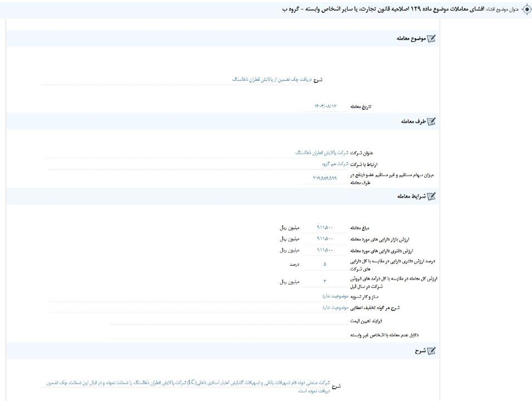The width and height of the screenshot is (532, 401).
Task: Click the شرح هر گونه تخفیف اعطایی value
Action: (335, 307)
